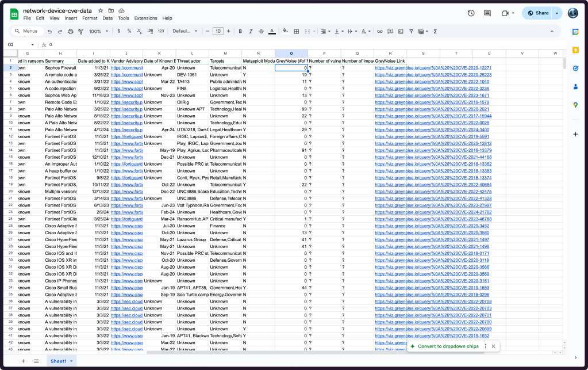Image resolution: width=588 pixels, height=370 pixels.
Task: Open Google Keep in side panel
Action: pos(575,32)
